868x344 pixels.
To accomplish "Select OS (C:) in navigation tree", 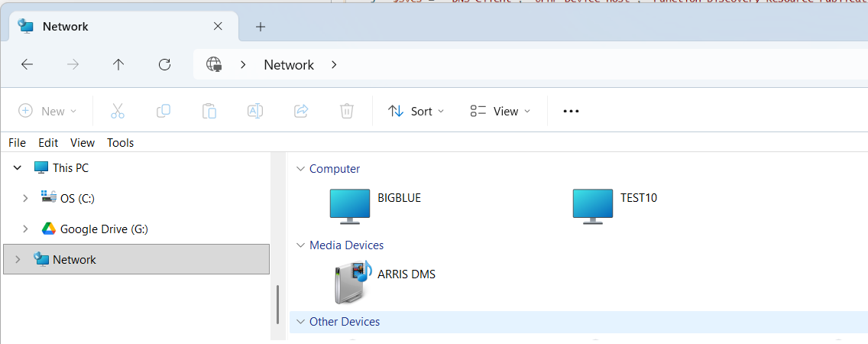I will click(x=77, y=198).
